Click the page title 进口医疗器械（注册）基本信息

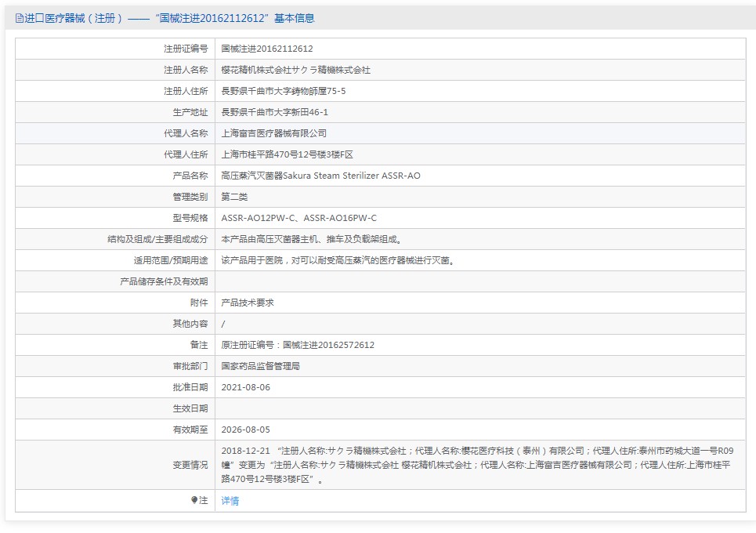(x=169, y=18)
